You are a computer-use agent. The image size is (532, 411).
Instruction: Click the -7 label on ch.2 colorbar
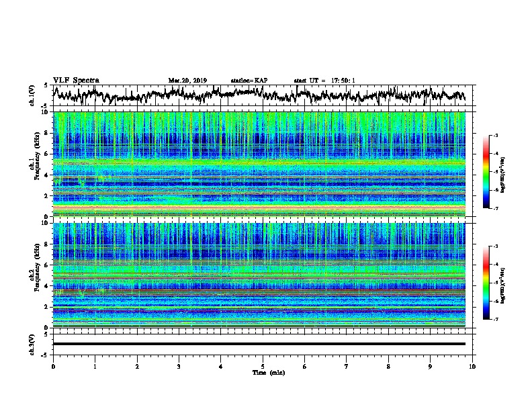(496, 319)
